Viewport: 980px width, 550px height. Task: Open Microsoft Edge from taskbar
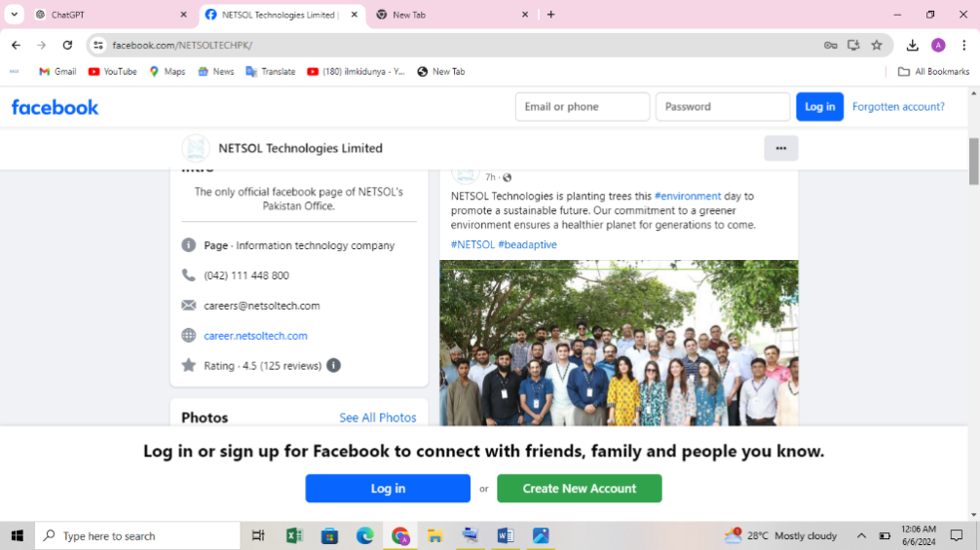365,535
